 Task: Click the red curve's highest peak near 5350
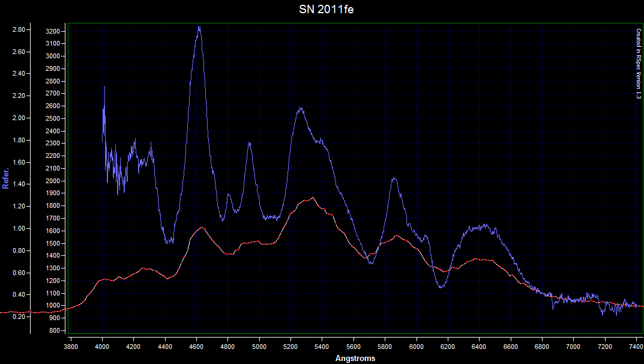313,198
